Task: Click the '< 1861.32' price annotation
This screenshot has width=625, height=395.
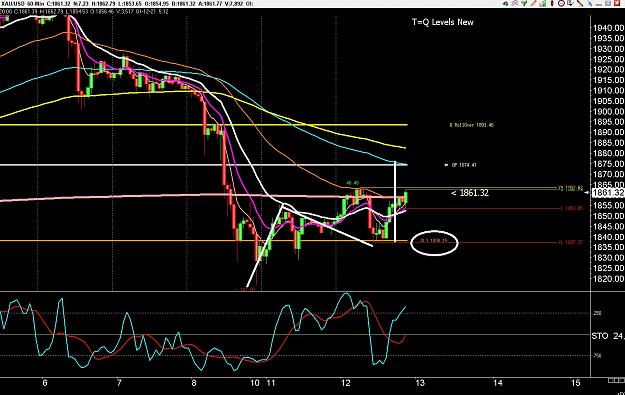Action: 470,193
